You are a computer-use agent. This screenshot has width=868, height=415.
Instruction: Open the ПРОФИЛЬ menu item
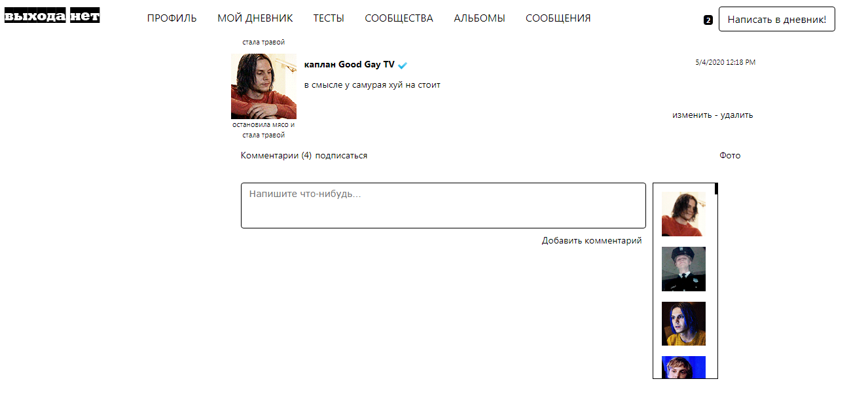(172, 18)
